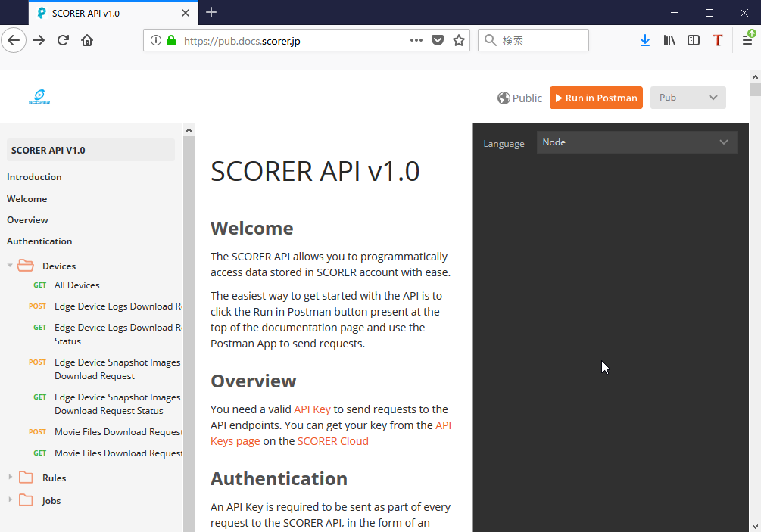Go to Welcome in sidebar
Screen dimensions: 761x532
[27, 199]
